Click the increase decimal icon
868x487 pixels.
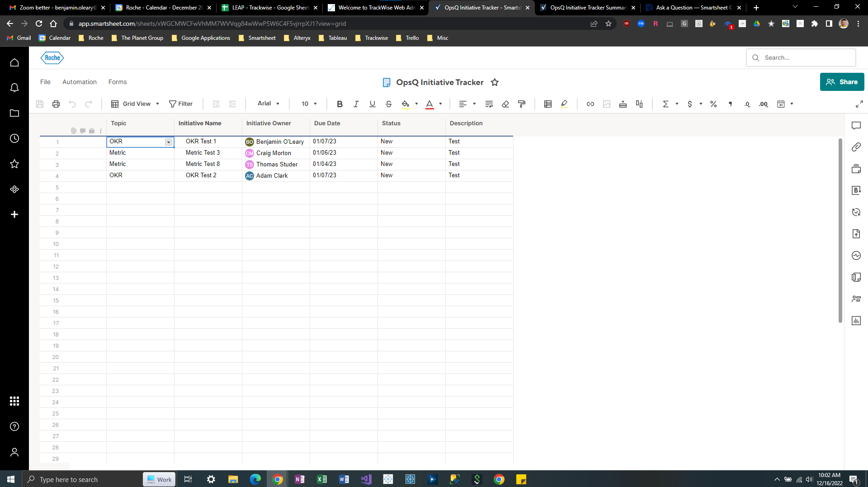pos(764,104)
